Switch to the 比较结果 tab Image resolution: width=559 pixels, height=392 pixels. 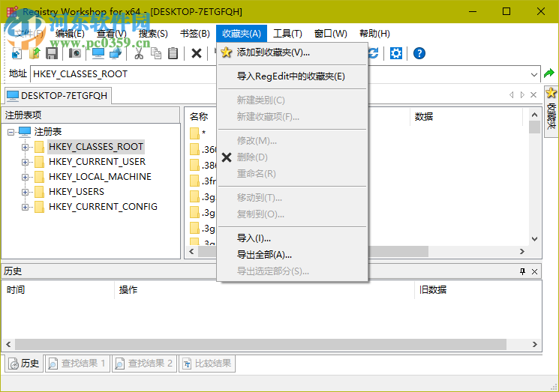point(207,364)
